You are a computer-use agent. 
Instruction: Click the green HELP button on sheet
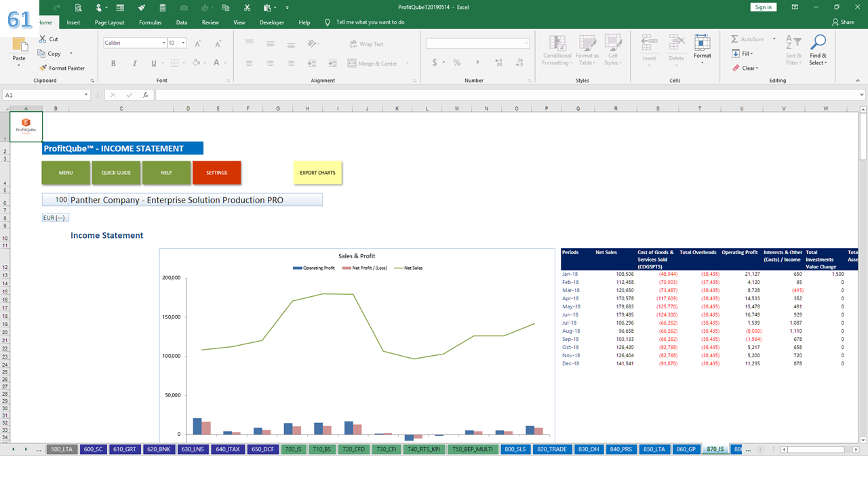pos(166,173)
